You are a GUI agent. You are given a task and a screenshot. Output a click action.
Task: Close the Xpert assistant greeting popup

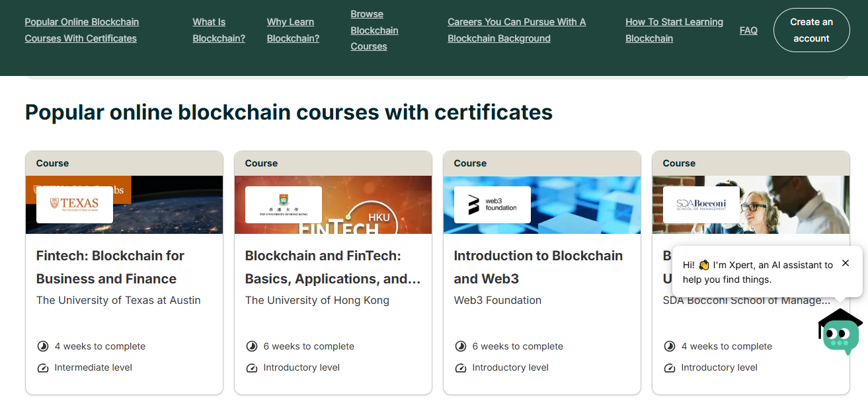point(846,263)
